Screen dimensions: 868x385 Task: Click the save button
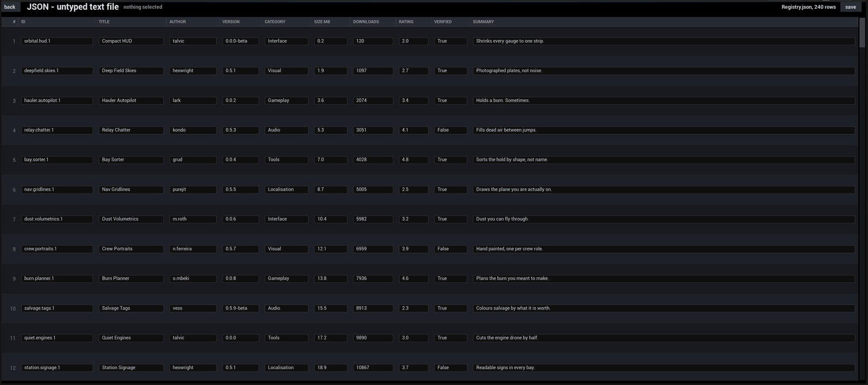click(851, 7)
